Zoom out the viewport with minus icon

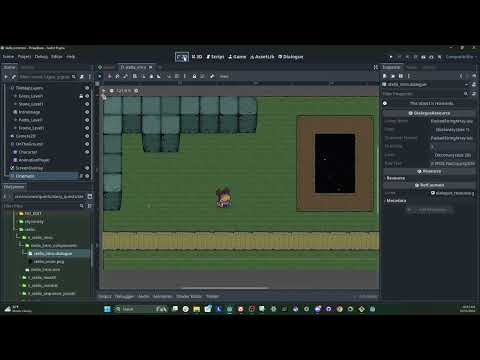click(112, 91)
